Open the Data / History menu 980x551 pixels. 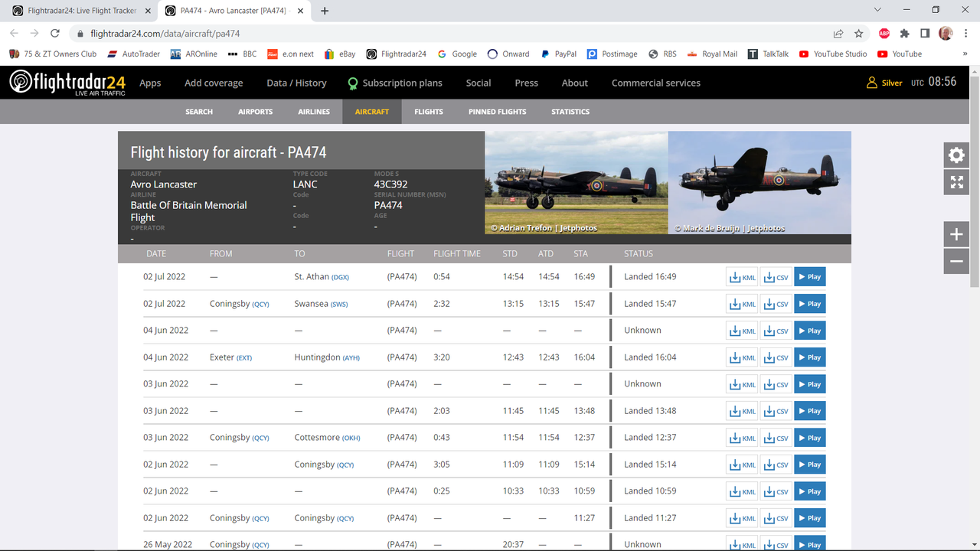pyautogui.click(x=296, y=83)
